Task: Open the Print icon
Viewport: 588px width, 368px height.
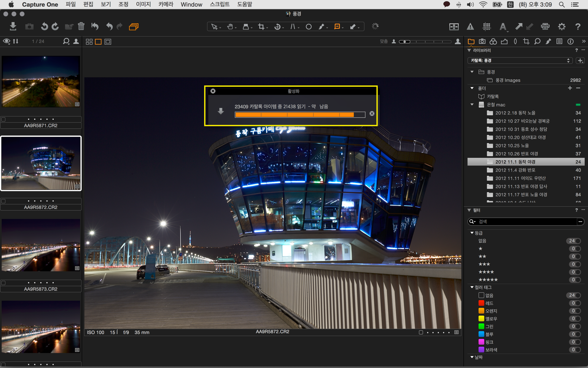Action: pos(545,27)
